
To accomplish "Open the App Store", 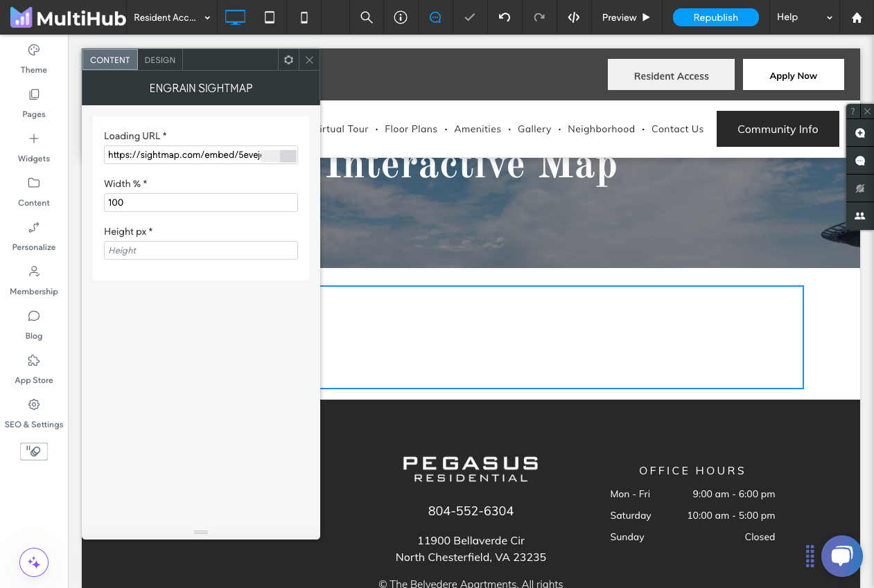I will click(x=34, y=369).
